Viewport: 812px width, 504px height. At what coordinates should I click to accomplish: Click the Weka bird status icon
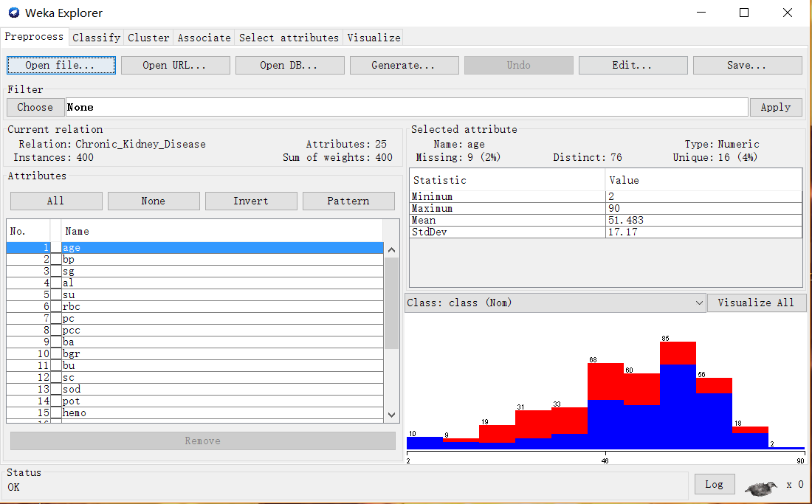761,488
